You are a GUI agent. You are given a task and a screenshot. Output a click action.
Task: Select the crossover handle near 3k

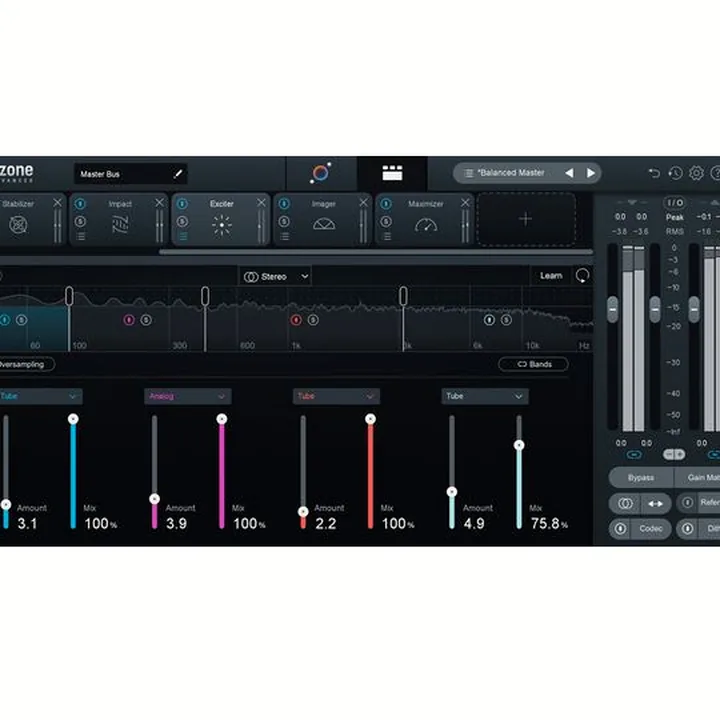403,296
